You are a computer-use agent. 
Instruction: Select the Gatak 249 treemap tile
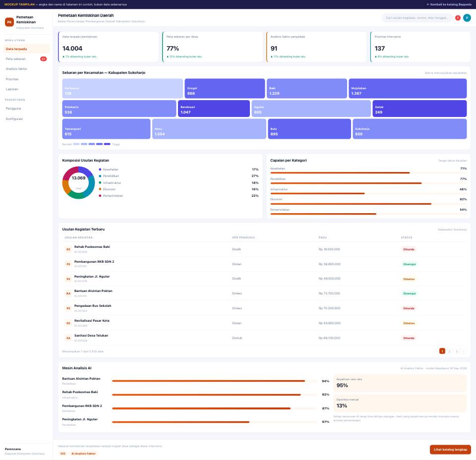(419, 109)
